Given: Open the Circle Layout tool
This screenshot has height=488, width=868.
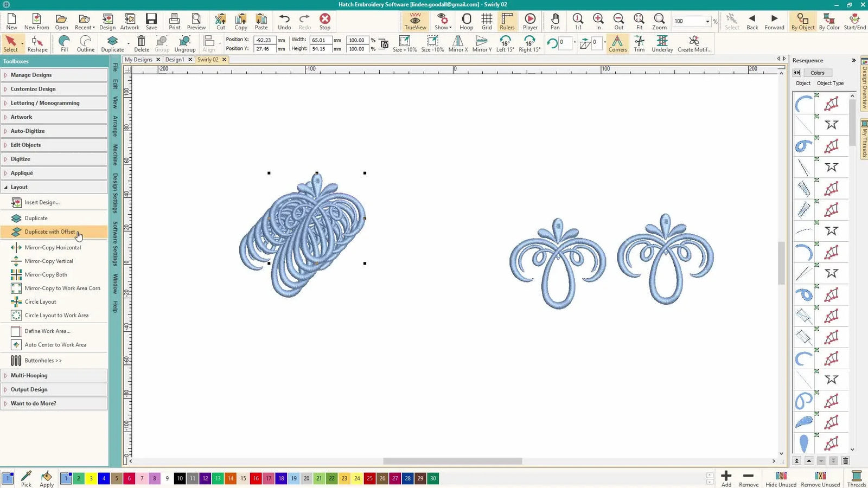Looking at the screenshot, I should 40,301.
